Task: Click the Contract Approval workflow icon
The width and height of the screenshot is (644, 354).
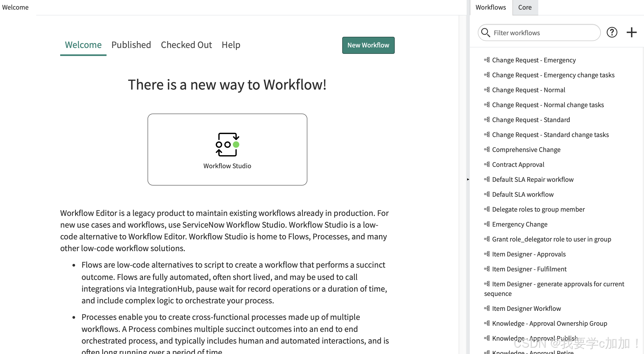Action: coord(487,164)
